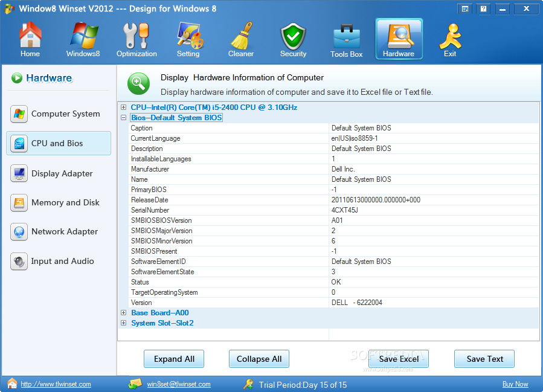Click the Collapse All button
Image resolution: width=543 pixels, height=392 pixels.
click(x=259, y=359)
